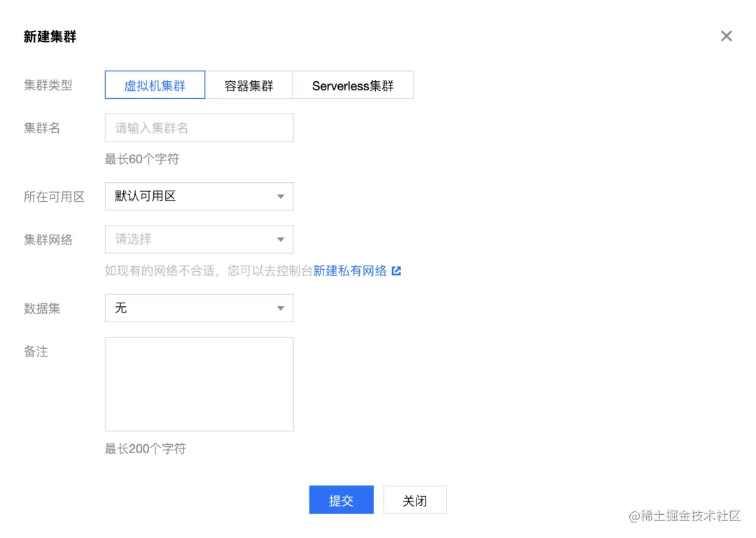Open the 数据集 dropdown currently showing 无
Screen dimensions: 756x538
pos(199,308)
